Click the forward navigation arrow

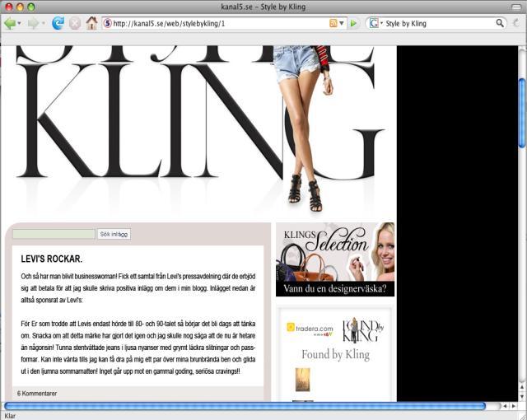coord(33,23)
